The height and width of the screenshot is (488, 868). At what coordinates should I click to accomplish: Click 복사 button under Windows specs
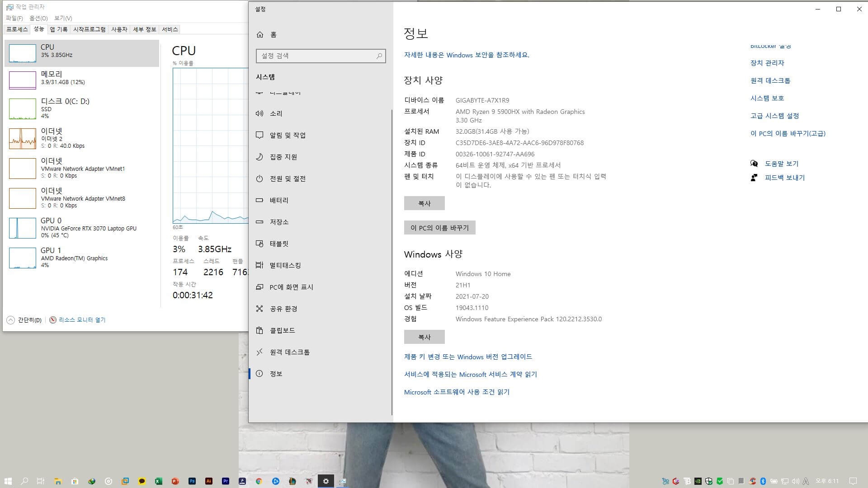tap(425, 337)
